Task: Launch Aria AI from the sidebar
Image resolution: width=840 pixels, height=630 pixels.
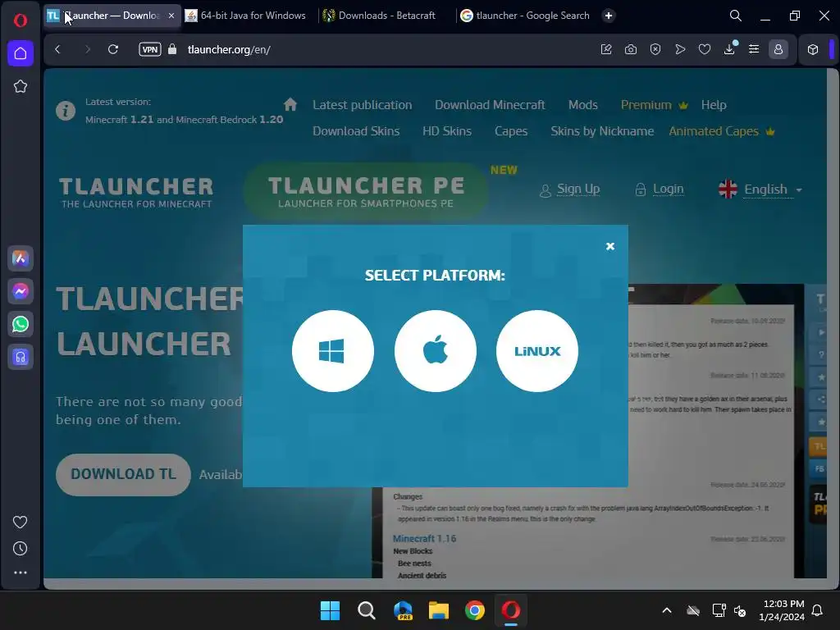Action: tap(21, 258)
